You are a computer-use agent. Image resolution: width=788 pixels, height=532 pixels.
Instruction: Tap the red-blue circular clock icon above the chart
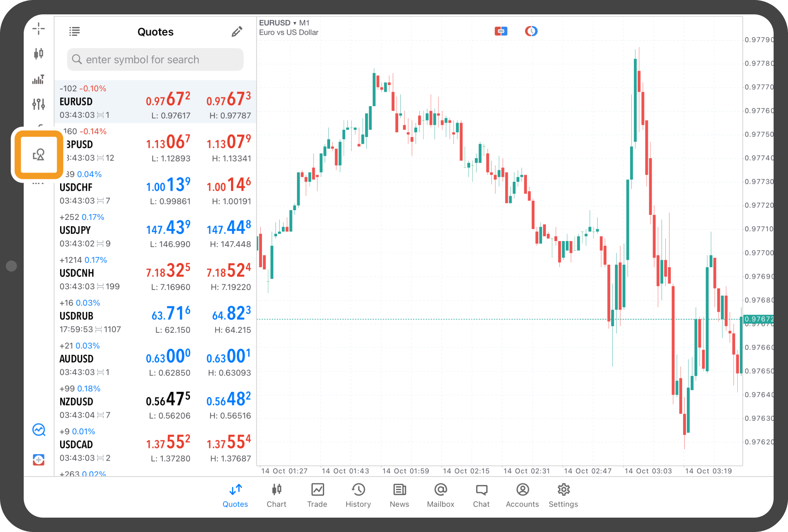[x=531, y=31]
